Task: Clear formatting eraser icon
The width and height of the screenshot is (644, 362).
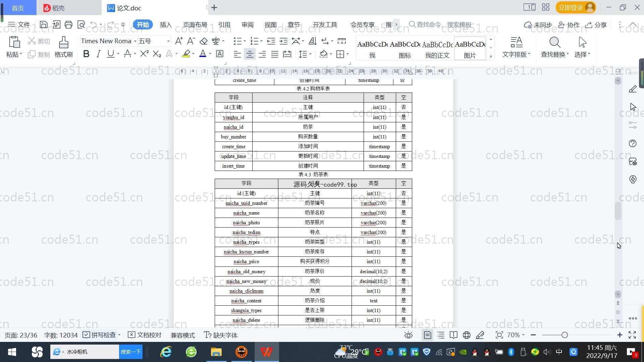Action: [204, 41]
